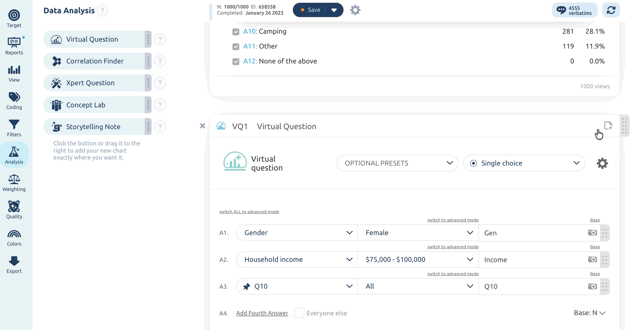Uncheck A10: Camping checkbox
Screen dimensions: 644x330
click(236, 32)
